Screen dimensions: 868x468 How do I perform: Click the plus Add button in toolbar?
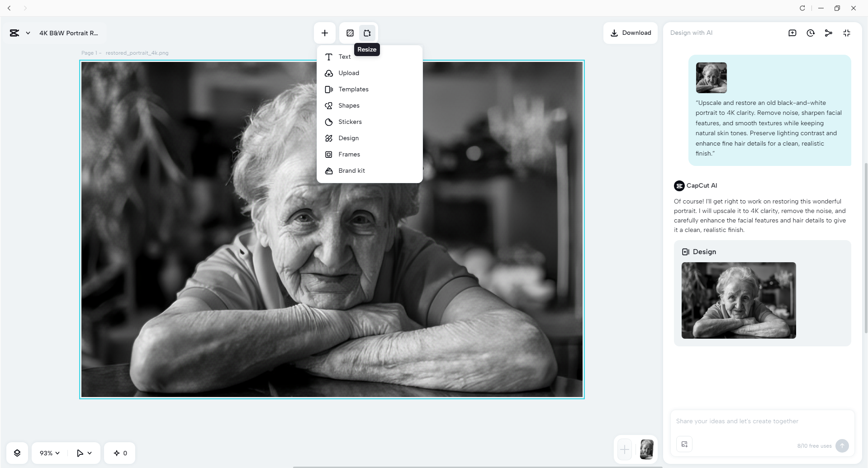tap(325, 33)
